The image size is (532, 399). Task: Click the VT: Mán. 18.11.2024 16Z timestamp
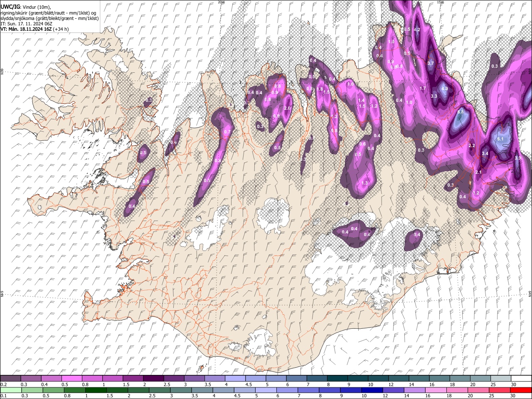pyautogui.click(x=35, y=29)
